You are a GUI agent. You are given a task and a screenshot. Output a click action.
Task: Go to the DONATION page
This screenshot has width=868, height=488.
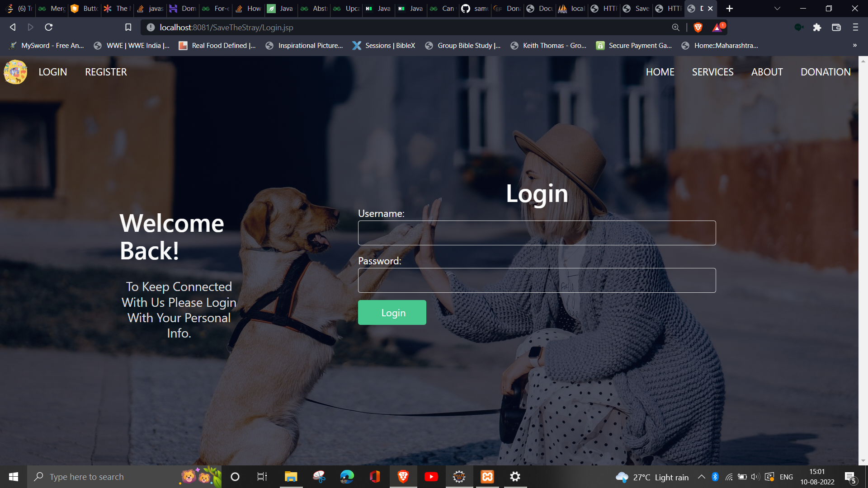[825, 72]
